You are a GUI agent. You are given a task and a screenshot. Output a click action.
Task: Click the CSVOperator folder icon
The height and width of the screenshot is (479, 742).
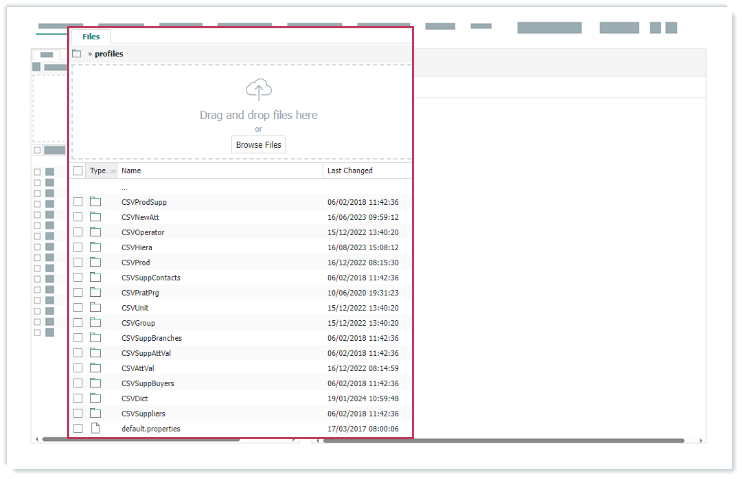[x=96, y=232]
